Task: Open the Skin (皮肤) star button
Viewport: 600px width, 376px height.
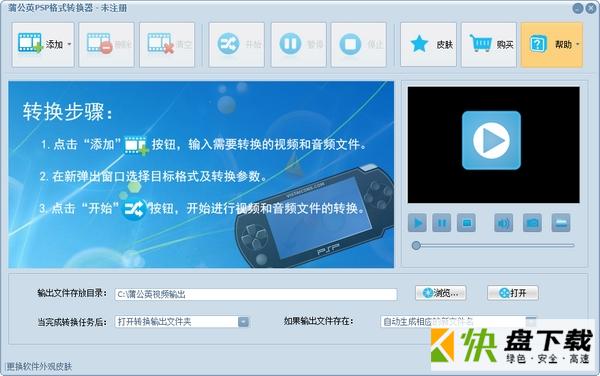Action: 428,44
